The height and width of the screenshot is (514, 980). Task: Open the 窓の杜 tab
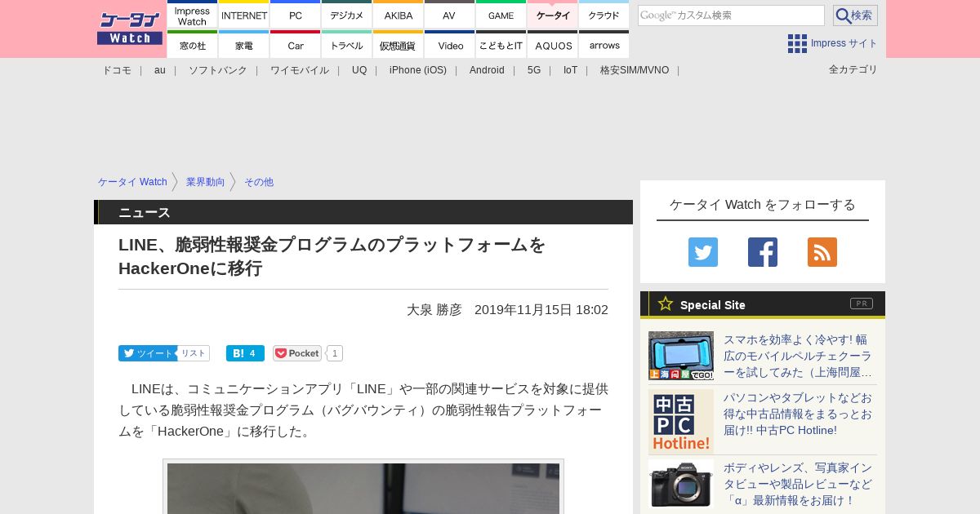193,44
